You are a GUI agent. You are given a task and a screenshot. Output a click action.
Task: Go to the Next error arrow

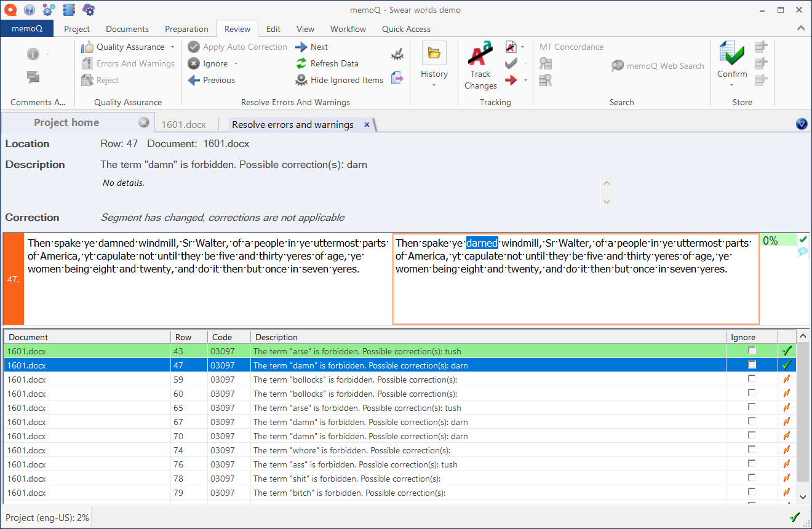click(x=301, y=47)
